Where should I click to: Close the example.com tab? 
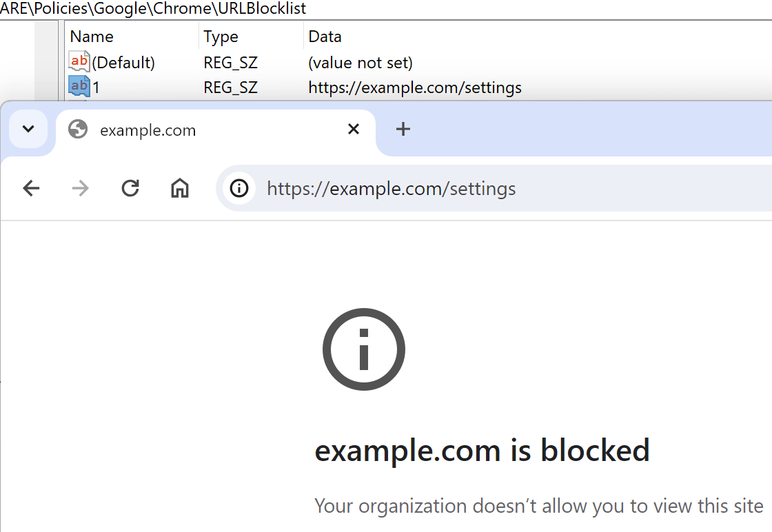tap(354, 129)
